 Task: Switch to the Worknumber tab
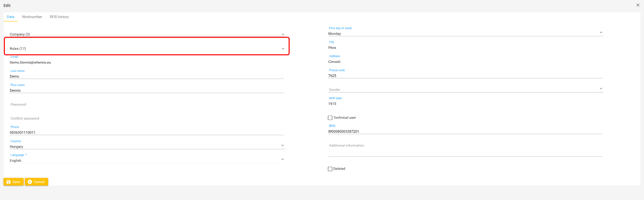click(x=32, y=17)
